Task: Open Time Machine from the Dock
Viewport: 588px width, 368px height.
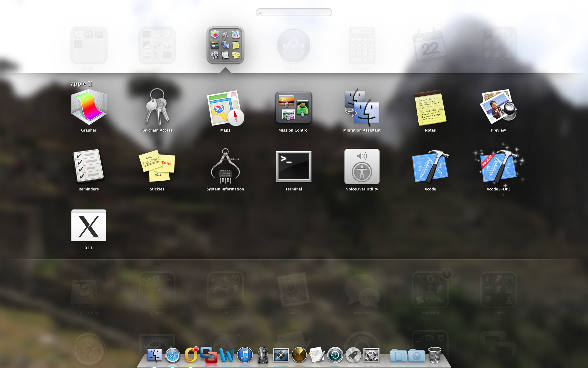Action: [335, 355]
